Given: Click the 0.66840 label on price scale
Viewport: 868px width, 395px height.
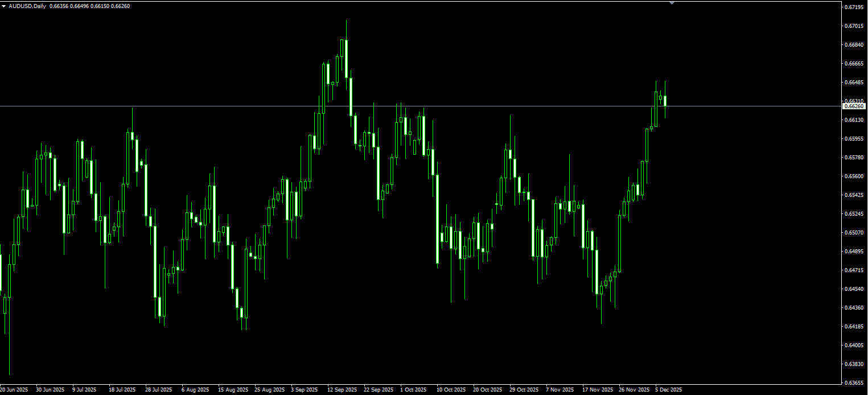Looking at the screenshot, I should [854, 45].
